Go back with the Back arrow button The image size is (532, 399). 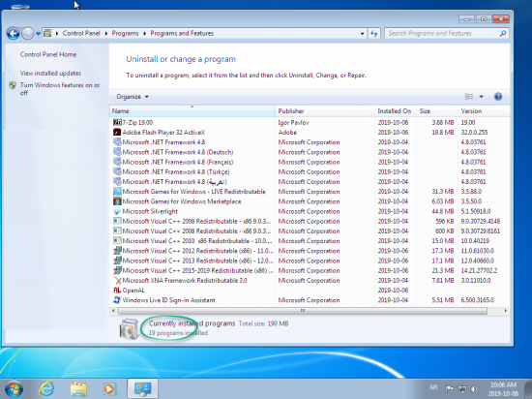point(14,33)
